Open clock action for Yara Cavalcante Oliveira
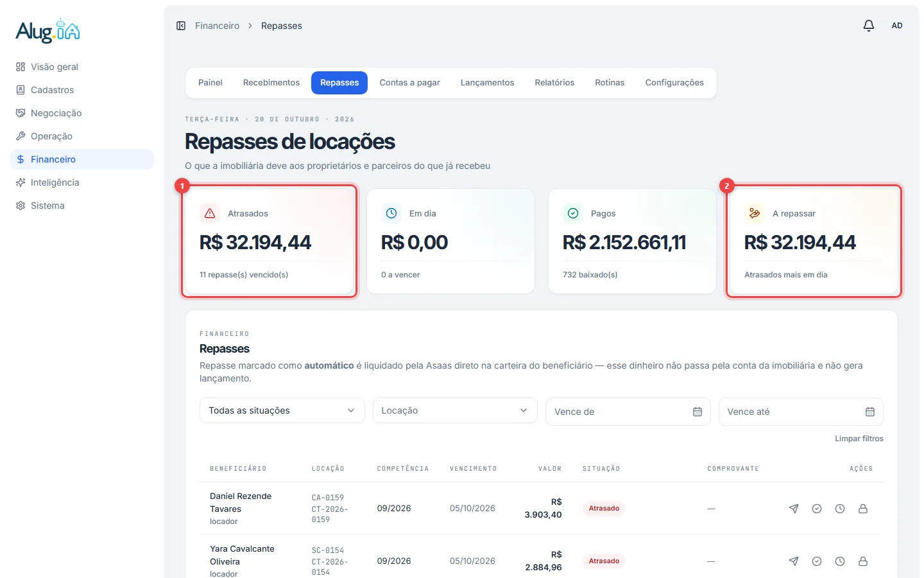The width and height of the screenshot is (924, 578). tap(840, 561)
